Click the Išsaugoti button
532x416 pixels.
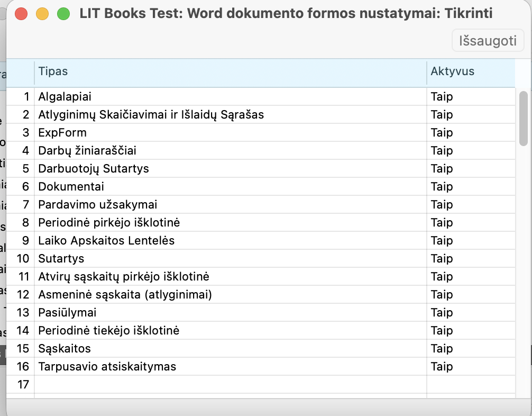pyautogui.click(x=488, y=40)
